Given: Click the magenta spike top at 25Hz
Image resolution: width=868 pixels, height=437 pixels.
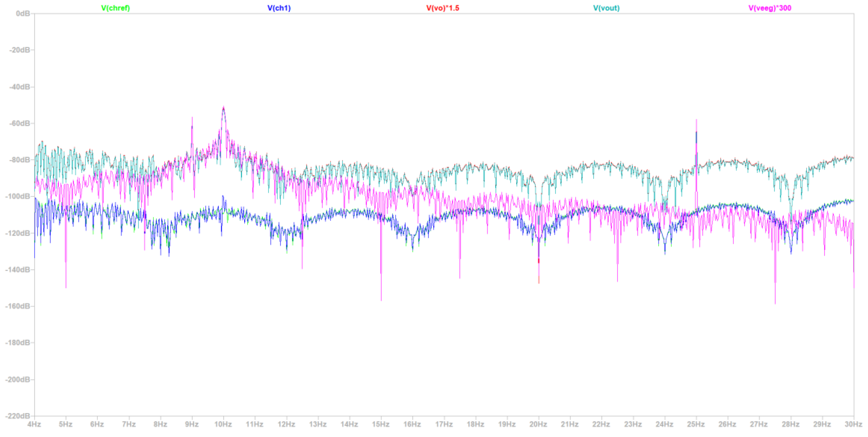Looking at the screenshot, I should pos(696,120).
